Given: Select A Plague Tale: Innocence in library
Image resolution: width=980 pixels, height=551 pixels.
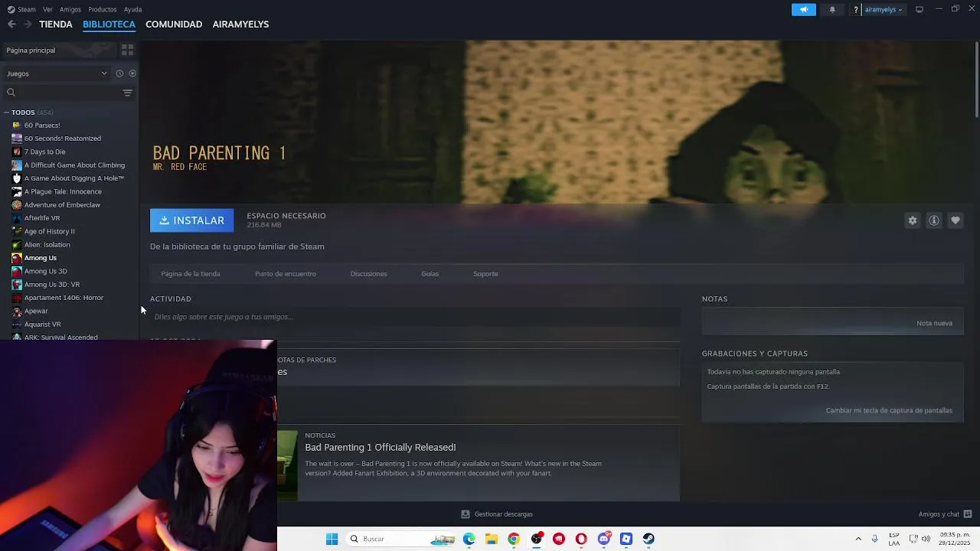Looking at the screenshot, I should click(63, 191).
